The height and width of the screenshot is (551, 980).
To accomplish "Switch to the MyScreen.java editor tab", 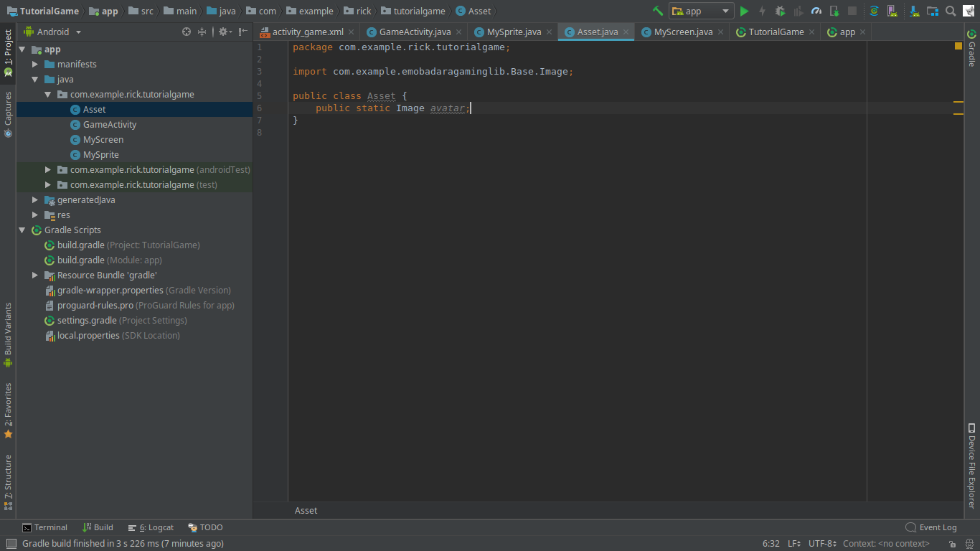I will click(682, 32).
